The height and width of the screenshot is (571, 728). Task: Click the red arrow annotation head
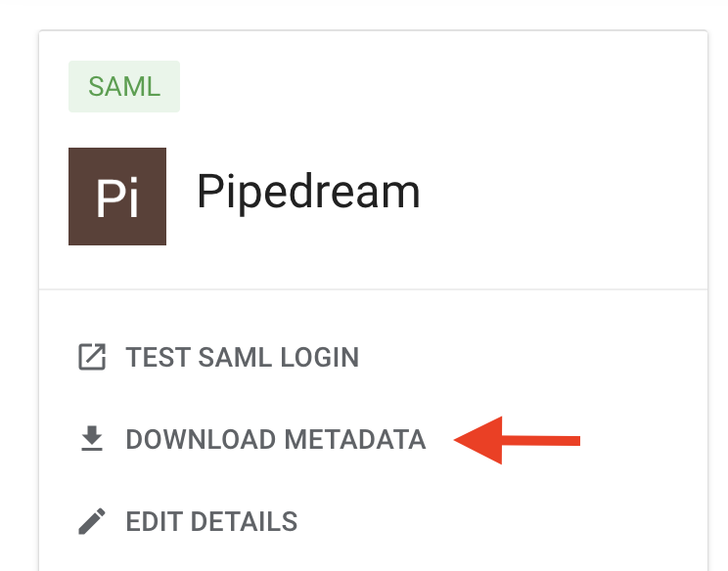pyautogui.click(x=478, y=440)
